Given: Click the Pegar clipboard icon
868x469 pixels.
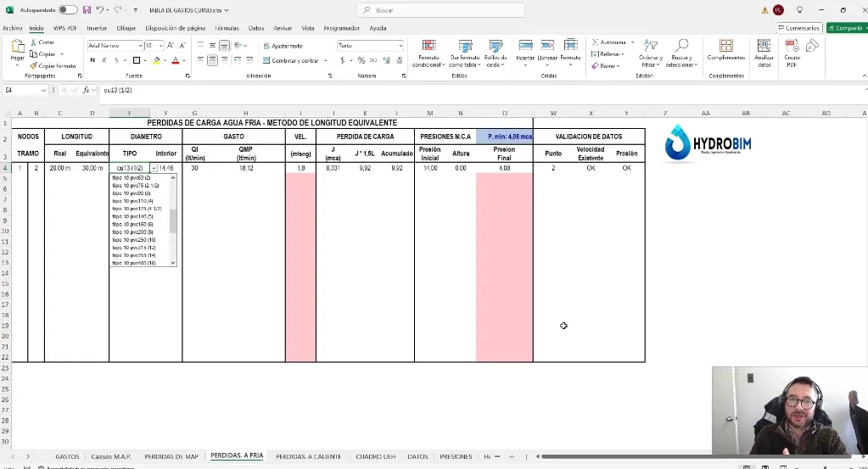Looking at the screenshot, I should [17, 51].
